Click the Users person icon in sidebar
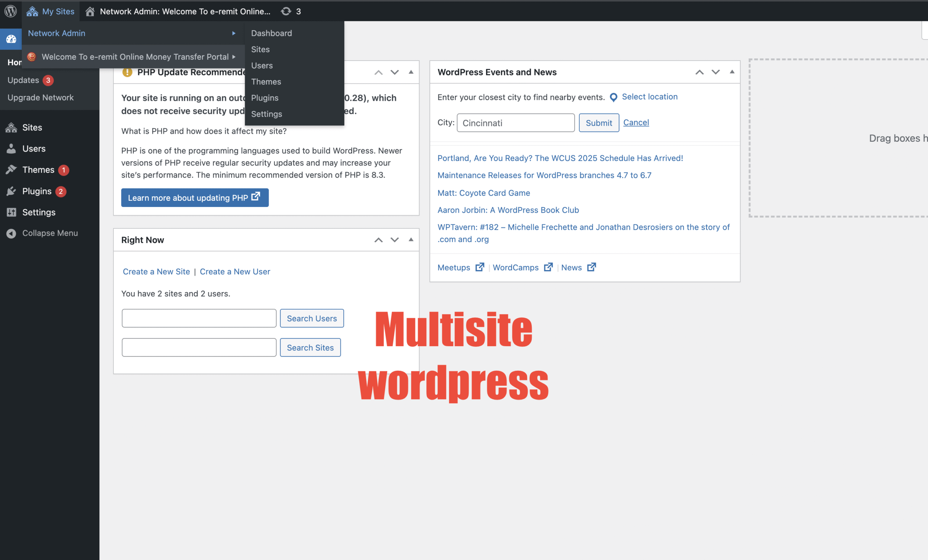 11,149
